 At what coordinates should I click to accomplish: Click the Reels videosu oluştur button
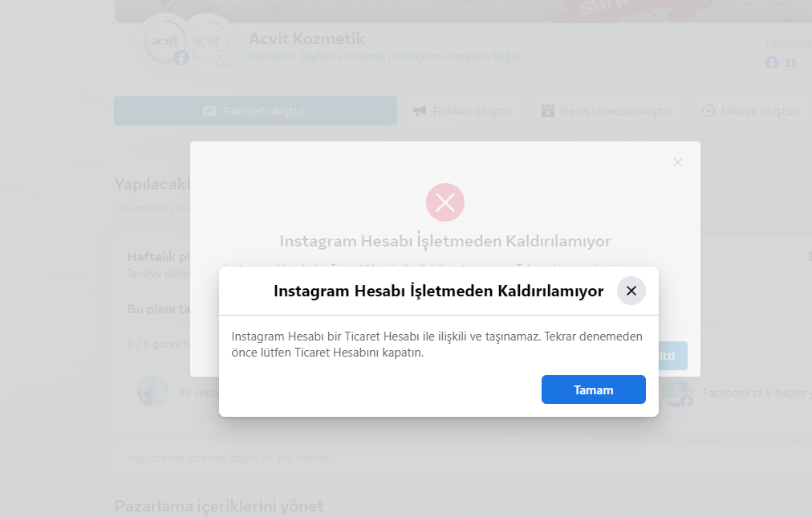coord(607,111)
